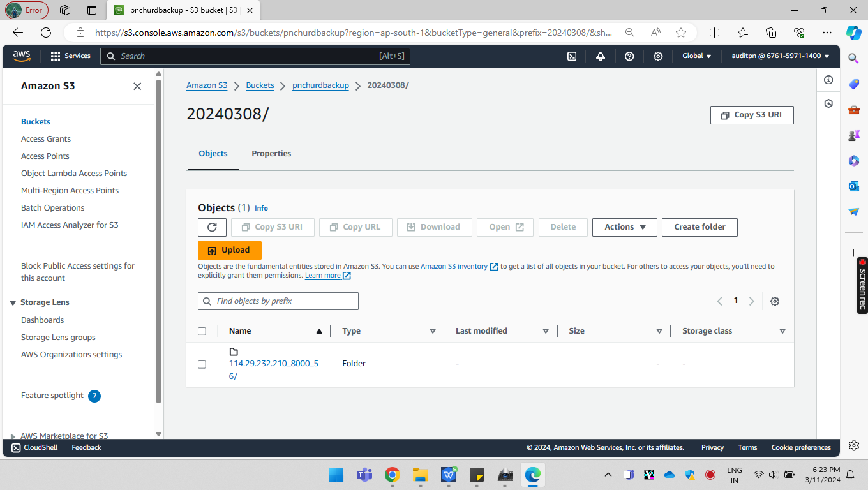Open File Explorer from taskbar
The height and width of the screenshot is (490, 868).
(421, 475)
